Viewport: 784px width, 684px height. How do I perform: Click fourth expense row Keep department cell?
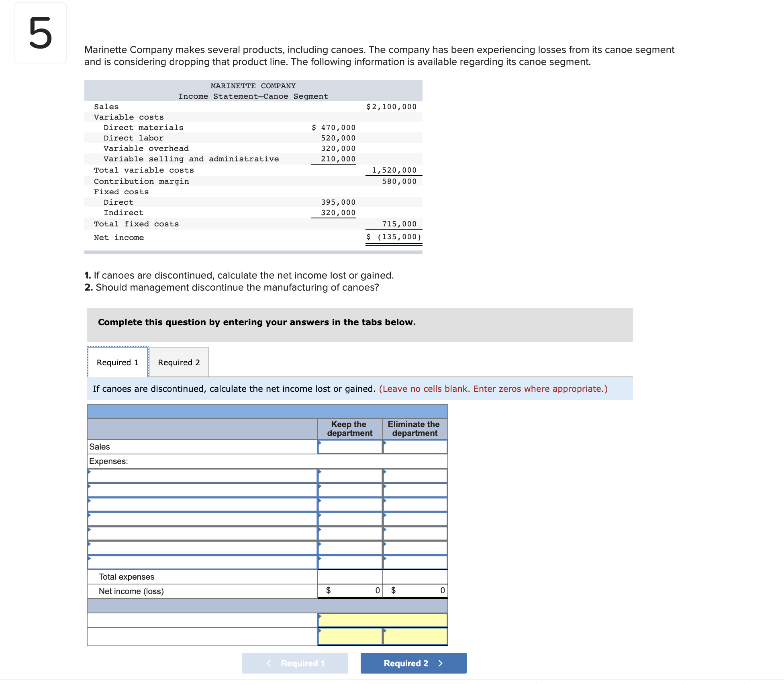(350, 519)
